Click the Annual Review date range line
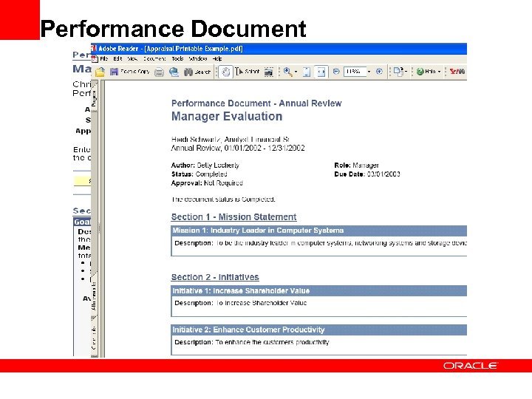The height and width of the screenshot is (399, 532). point(238,148)
